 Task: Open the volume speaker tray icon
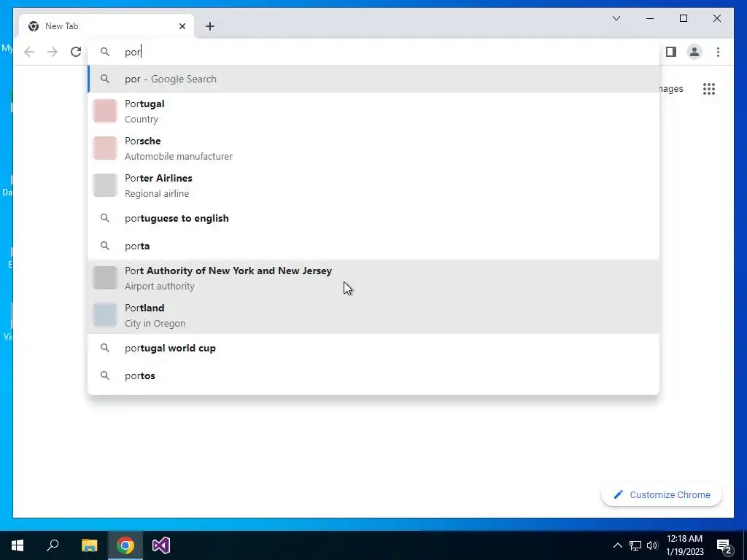(x=652, y=545)
